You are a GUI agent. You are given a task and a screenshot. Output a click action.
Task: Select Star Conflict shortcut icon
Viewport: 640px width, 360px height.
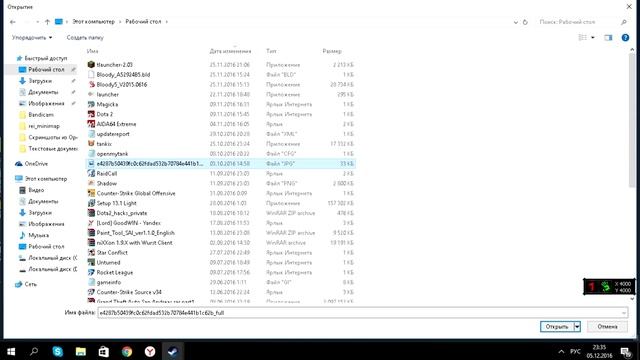(x=91, y=253)
